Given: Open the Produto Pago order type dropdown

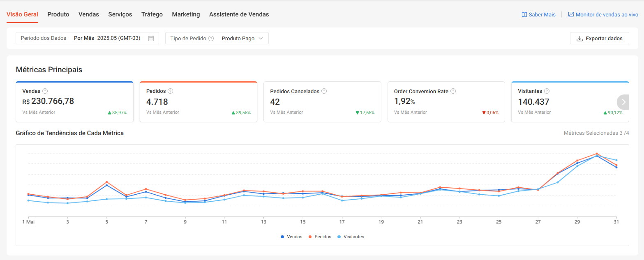Looking at the screenshot, I should [x=242, y=38].
